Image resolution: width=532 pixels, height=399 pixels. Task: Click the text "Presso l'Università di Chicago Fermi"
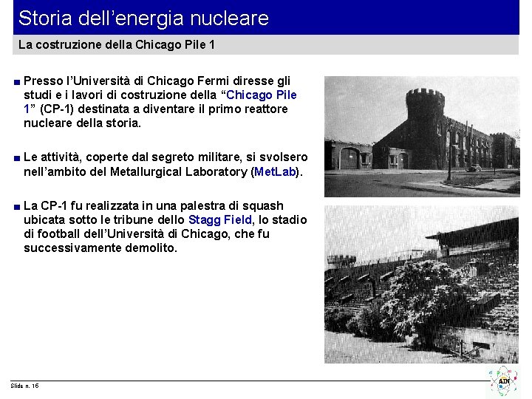coord(126,81)
